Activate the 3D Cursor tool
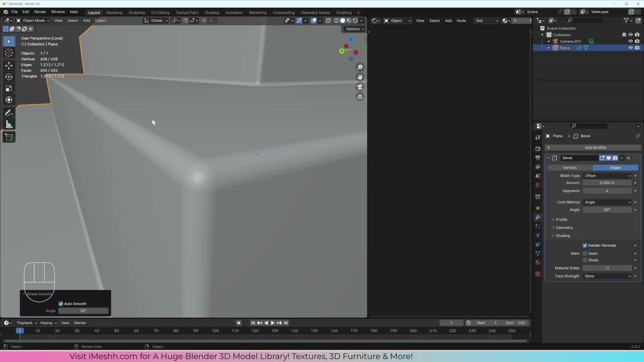Viewport: 644px width, 362px height. pos(9,53)
